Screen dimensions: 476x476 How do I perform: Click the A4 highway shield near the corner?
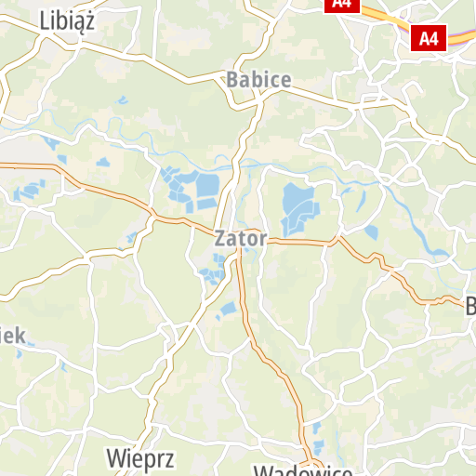click(x=429, y=38)
